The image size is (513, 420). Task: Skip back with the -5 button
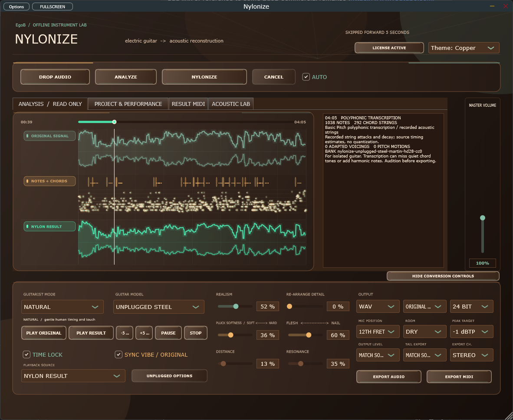coord(124,333)
